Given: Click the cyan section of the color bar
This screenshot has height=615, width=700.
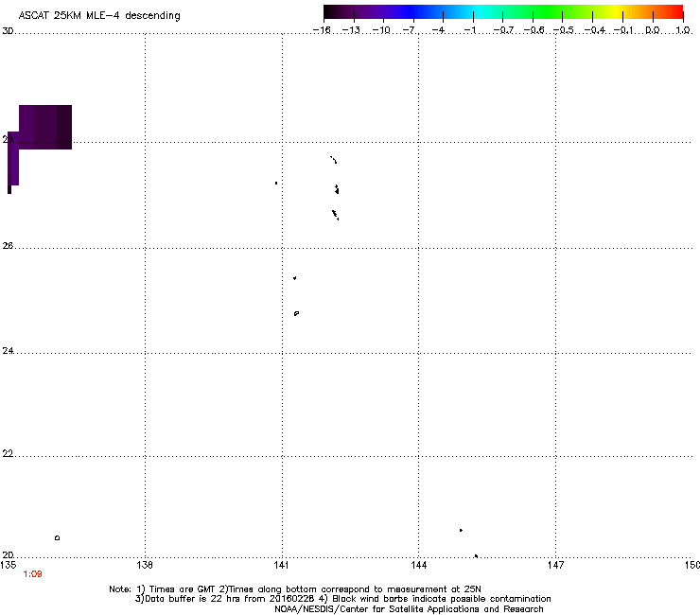Looking at the screenshot, I should coord(480,11).
